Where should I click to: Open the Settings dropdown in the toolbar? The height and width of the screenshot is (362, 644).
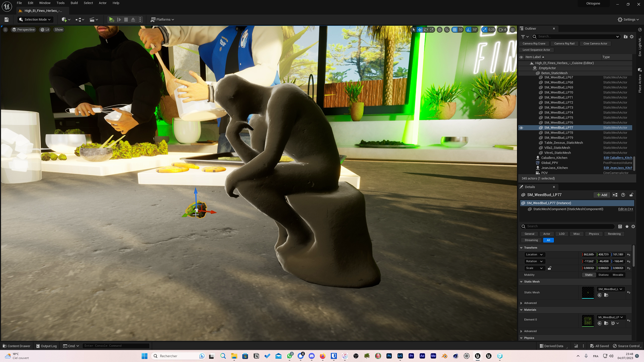[628, 19]
